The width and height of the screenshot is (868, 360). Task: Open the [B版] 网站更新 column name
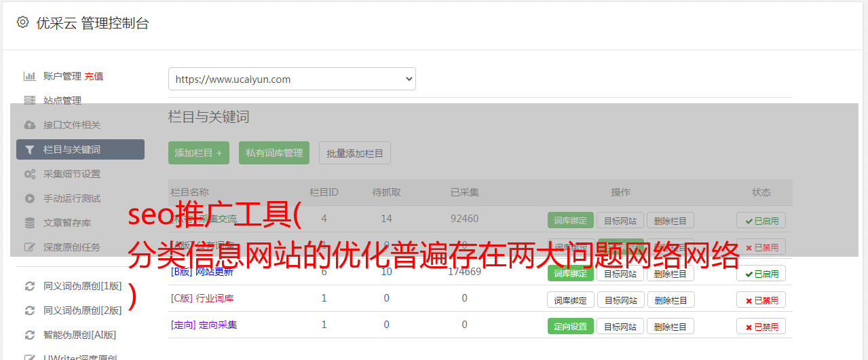pyautogui.click(x=202, y=272)
